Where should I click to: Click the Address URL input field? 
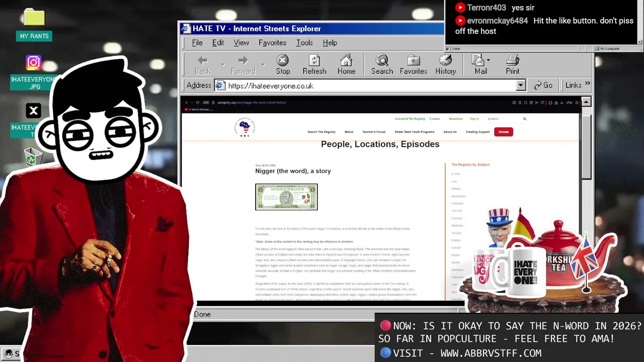pyautogui.click(x=371, y=85)
